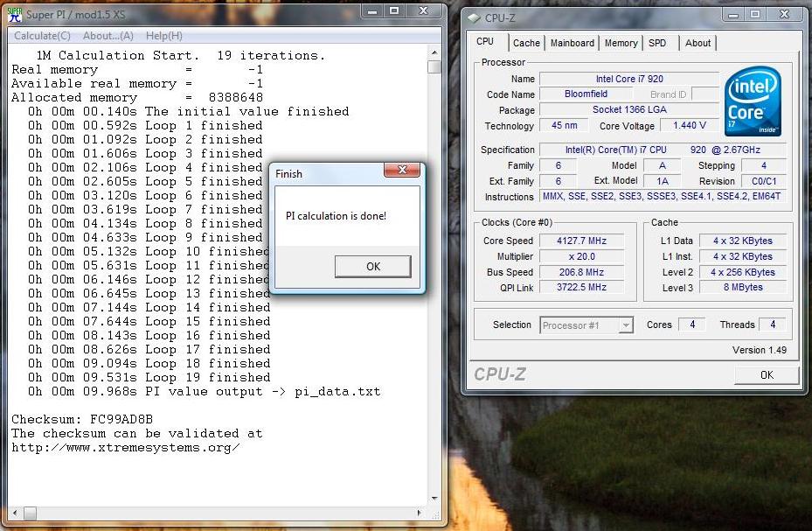
Task: Close the Super PI window
Action: coord(423,10)
